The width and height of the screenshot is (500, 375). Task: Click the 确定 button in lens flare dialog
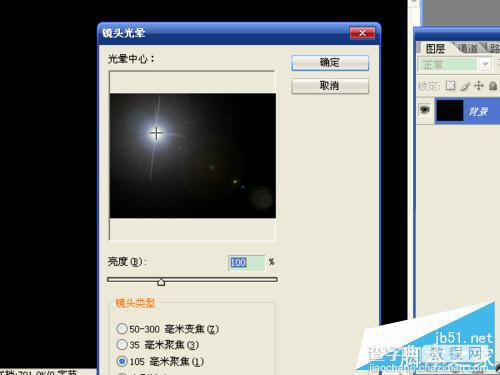330,63
